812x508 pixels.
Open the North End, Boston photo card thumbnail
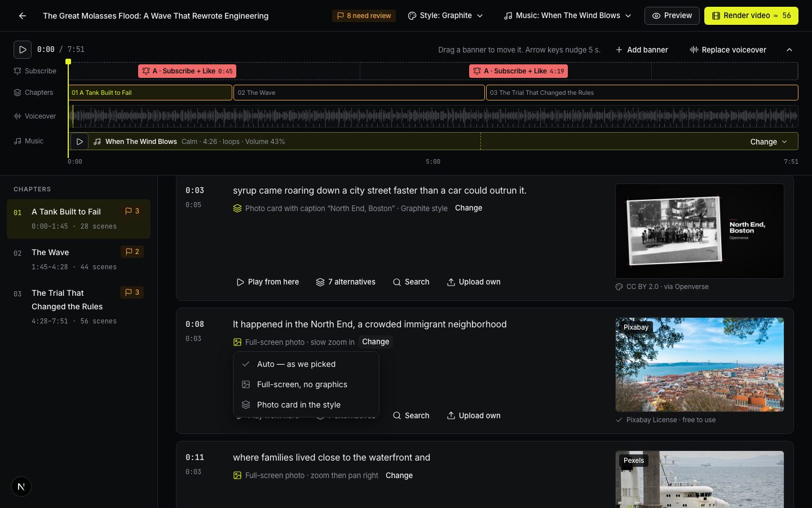pyautogui.click(x=700, y=231)
